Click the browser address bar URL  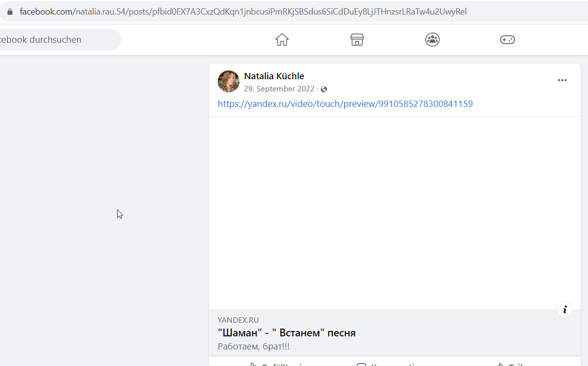pyautogui.click(x=243, y=12)
